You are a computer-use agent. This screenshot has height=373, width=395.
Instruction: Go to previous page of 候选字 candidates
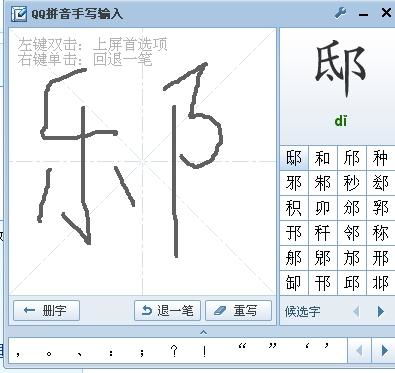[x=356, y=312]
